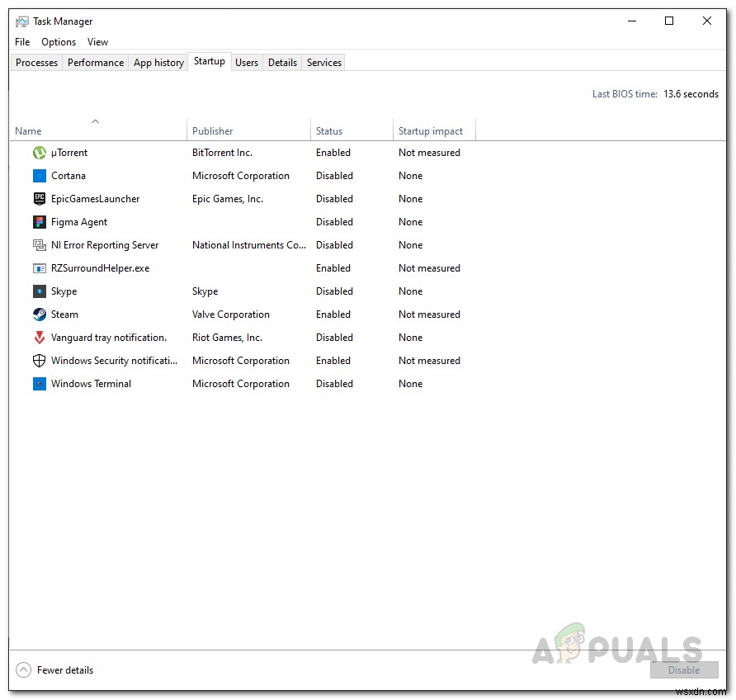Image resolution: width=736 pixels, height=700 pixels.
Task: Click the Task Manager title bar icon
Action: point(21,21)
